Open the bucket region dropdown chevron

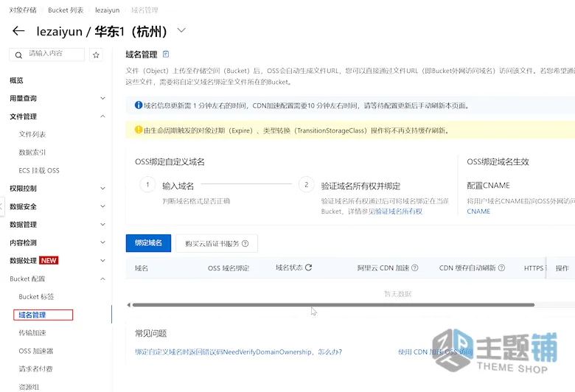click(x=181, y=30)
